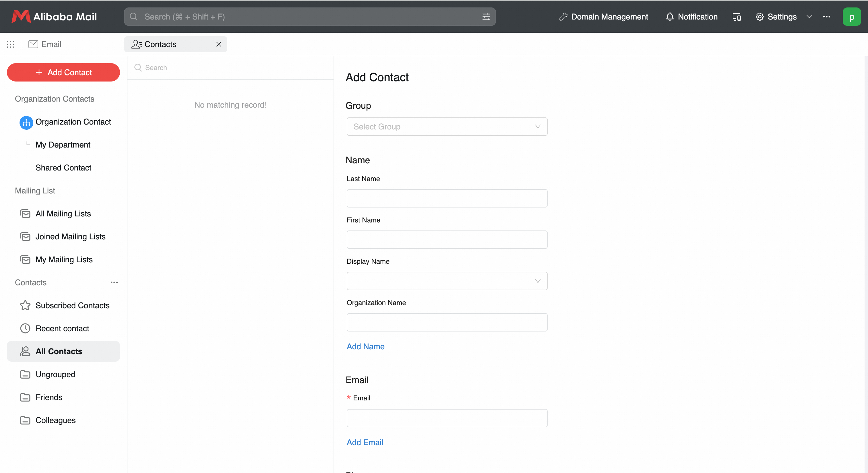Click the required Email input field
868x473 pixels.
447,418
